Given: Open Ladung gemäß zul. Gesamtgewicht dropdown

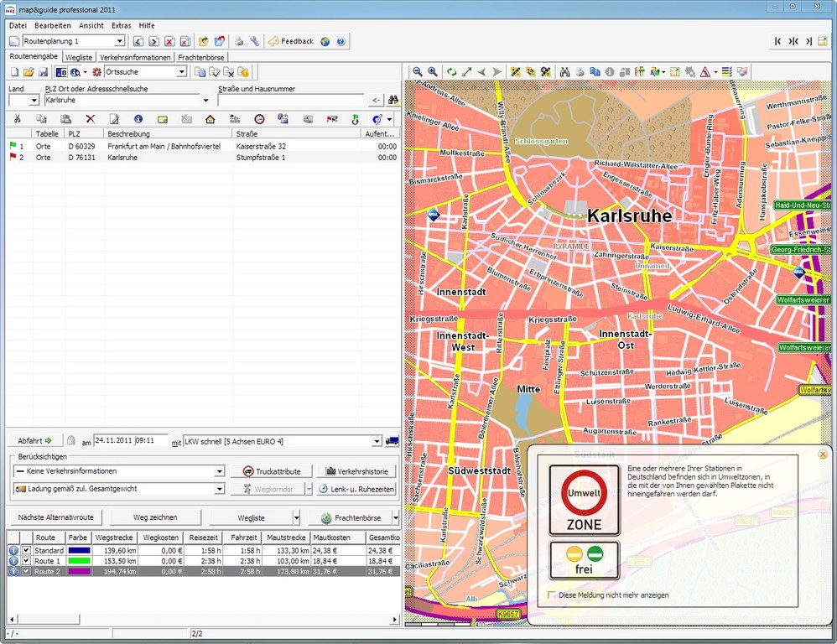Looking at the screenshot, I should pos(220,489).
